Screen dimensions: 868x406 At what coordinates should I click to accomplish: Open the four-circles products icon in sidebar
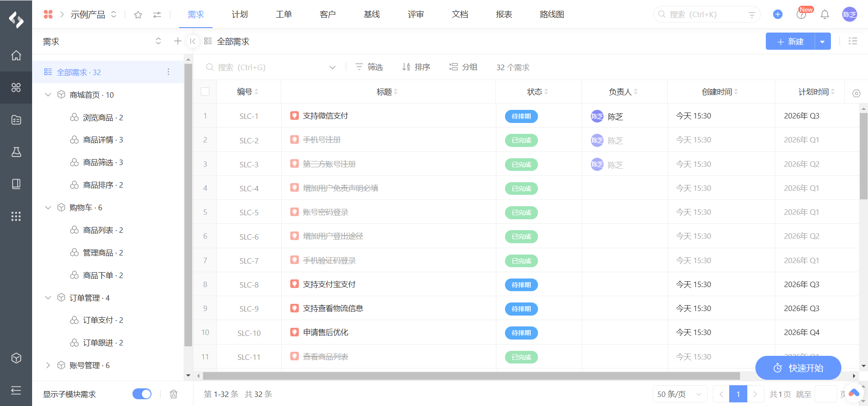[16, 87]
